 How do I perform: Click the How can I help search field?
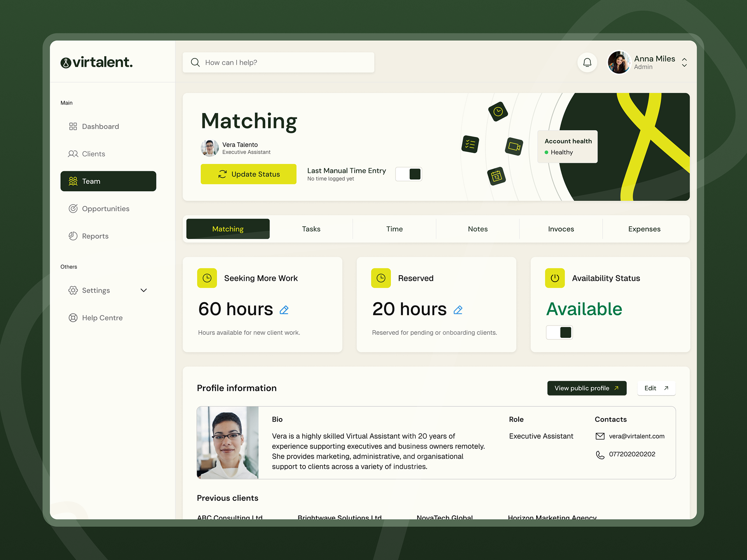(278, 62)
